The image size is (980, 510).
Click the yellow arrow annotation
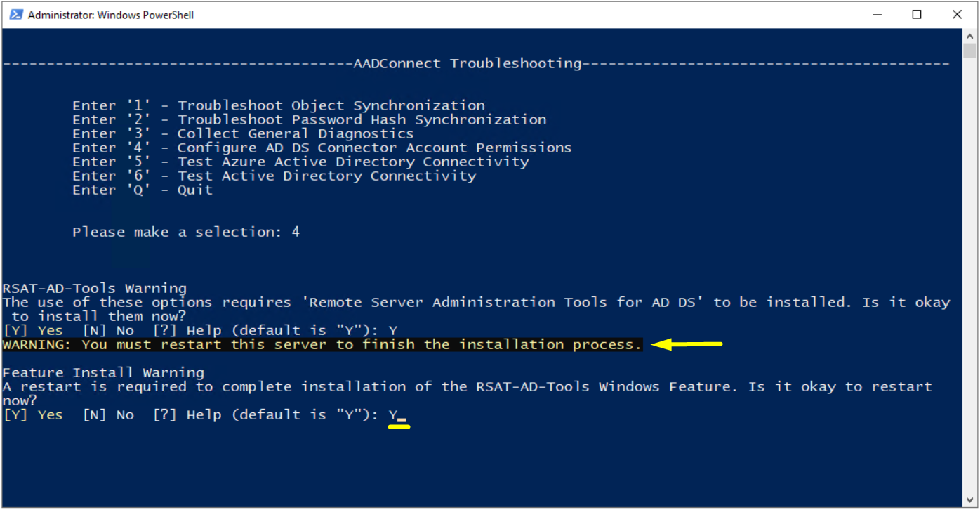[687, 344]
